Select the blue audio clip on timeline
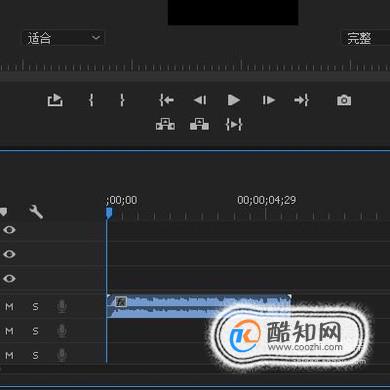The width and height of the screenshot is (390, 390). pyautogui.click(x=199, y=306)
